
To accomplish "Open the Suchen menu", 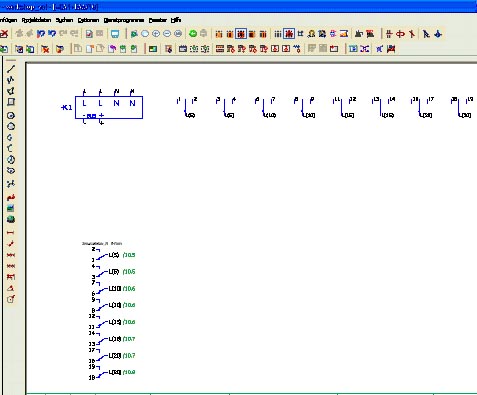I will tap(64, 20).
